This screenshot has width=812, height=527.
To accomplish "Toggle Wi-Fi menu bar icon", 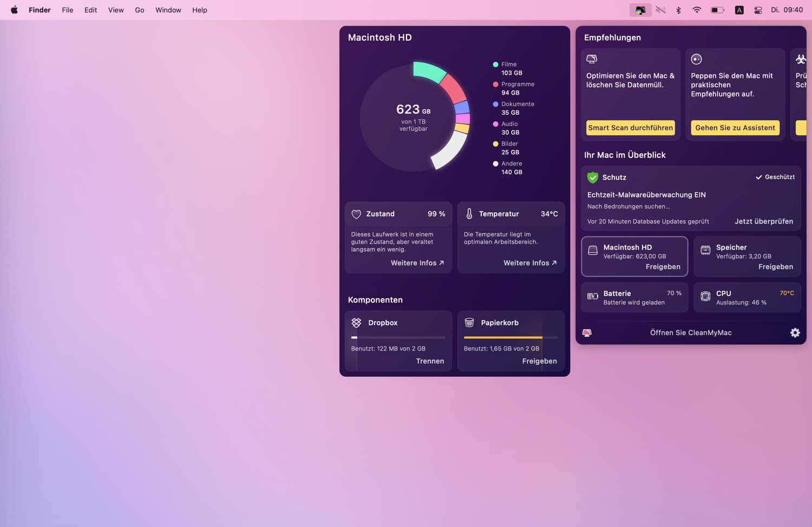I will coord(697,10).
